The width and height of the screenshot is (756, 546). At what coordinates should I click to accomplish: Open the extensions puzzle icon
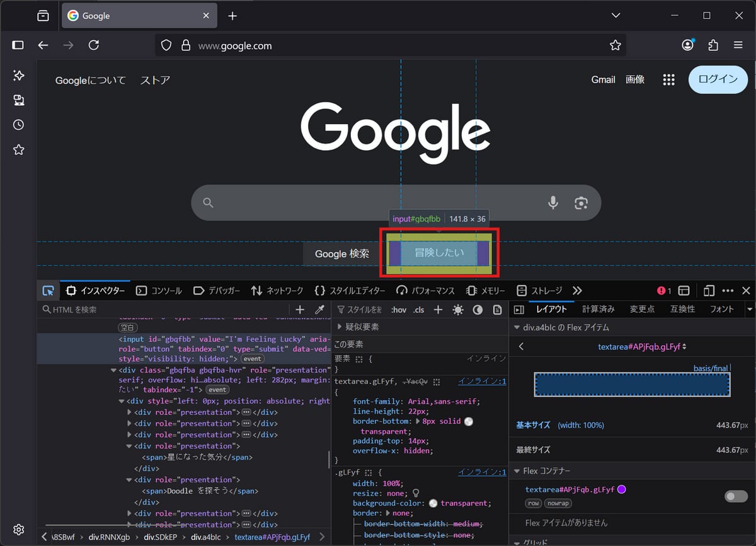tap(713, 45)
